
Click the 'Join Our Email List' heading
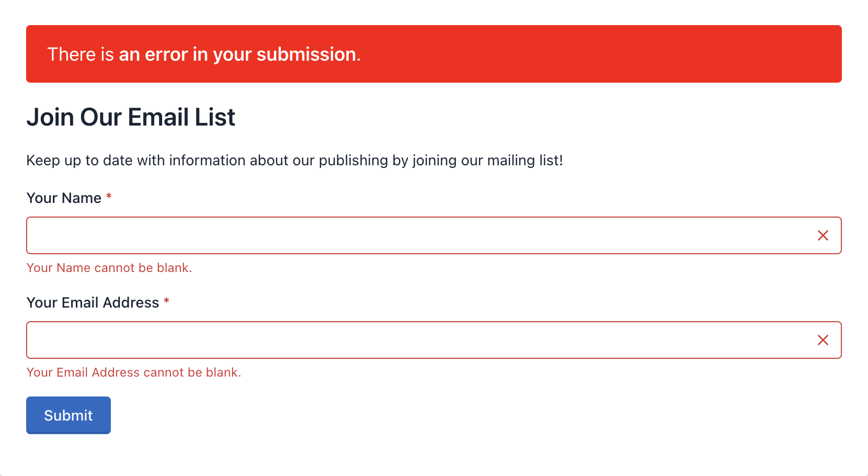pos(131,117)
